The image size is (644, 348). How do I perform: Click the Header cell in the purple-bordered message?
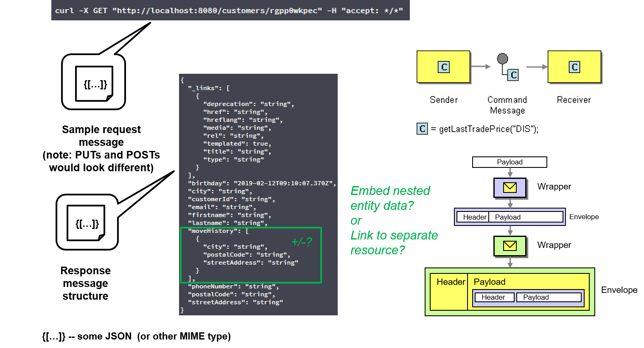pos(474,217)
